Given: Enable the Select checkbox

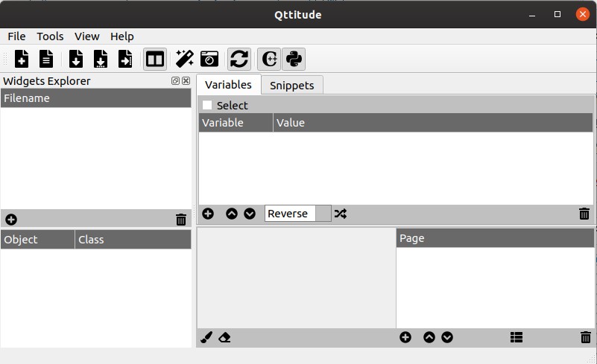Looking at the screenshot, I should click(207, 105).
